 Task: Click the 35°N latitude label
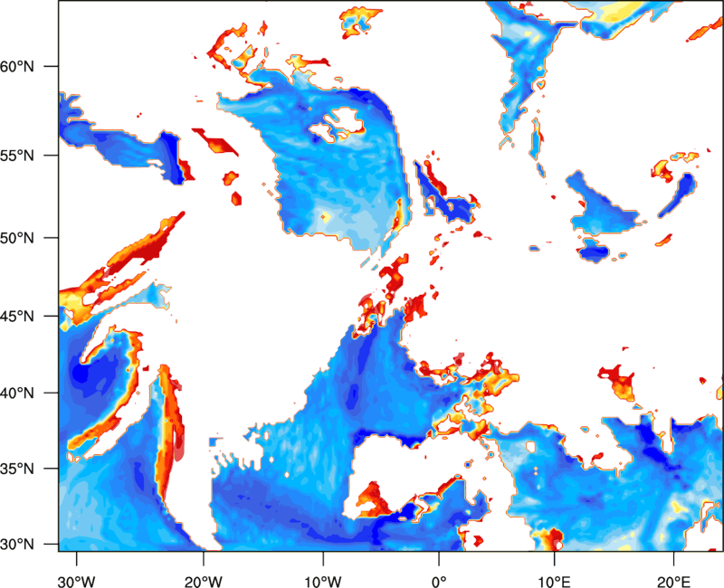click(17, 469)
